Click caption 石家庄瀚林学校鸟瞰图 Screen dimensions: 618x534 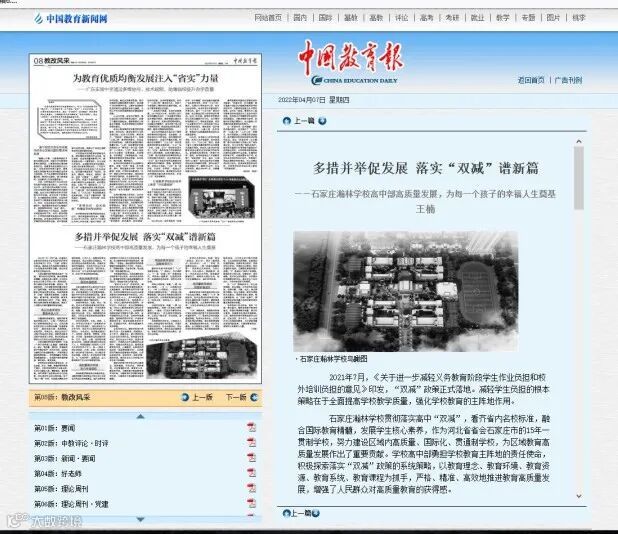click(332, 359)
